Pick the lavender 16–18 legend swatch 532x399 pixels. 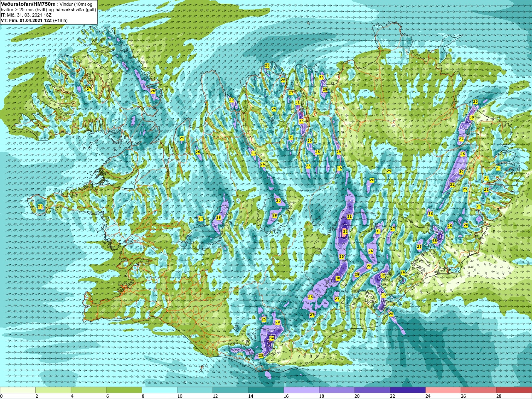coord(301,390)
